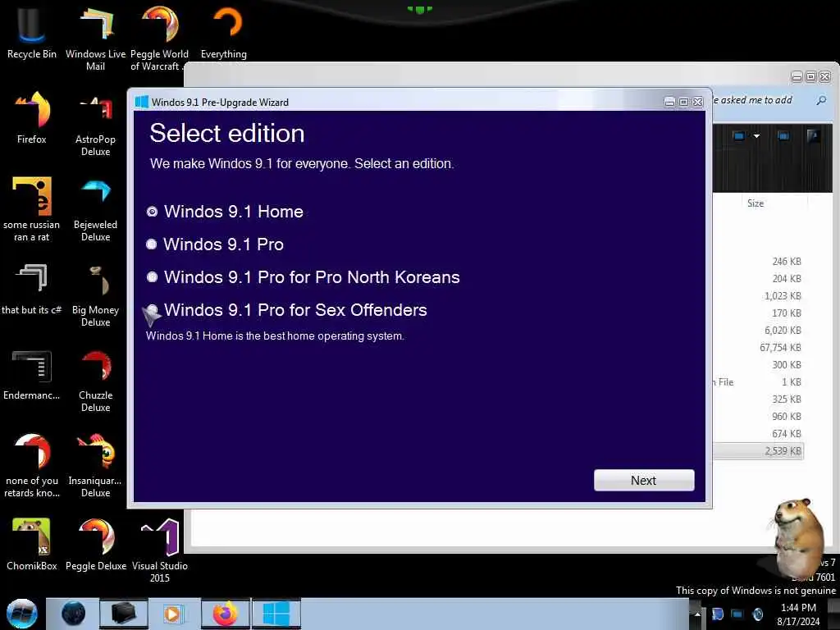Launch Peggle Deluxe desktop shortcut
840x630 pixels.
pos(95,545)
